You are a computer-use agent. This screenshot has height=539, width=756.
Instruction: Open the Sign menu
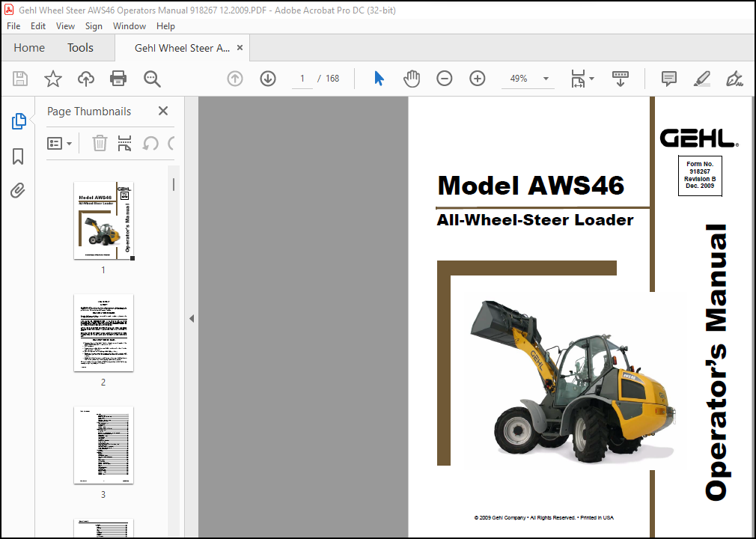(x=94, y=26)
